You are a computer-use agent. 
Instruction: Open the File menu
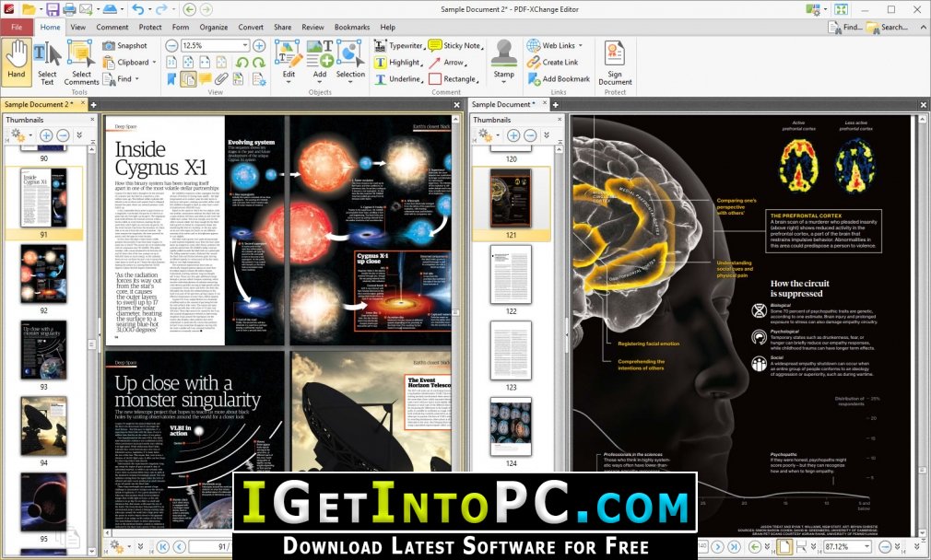[16, 27]
